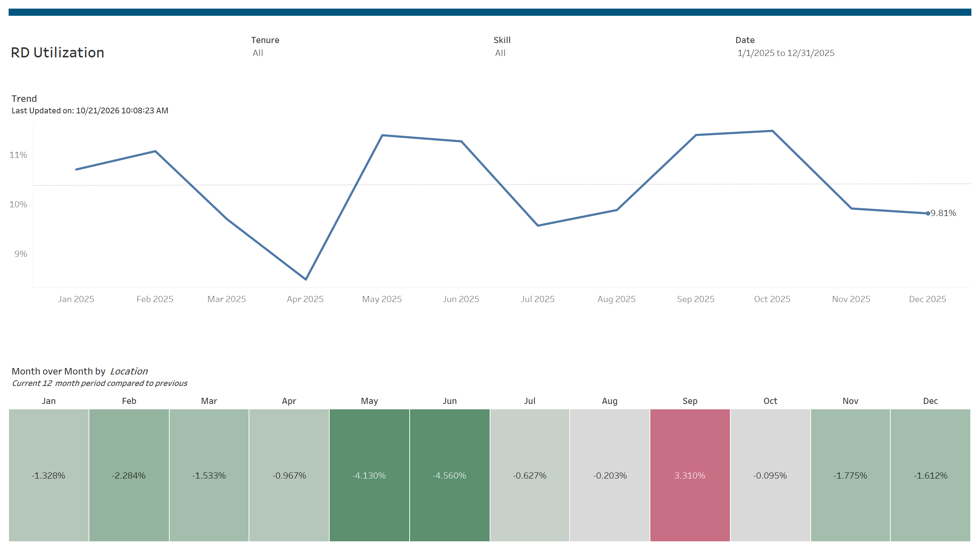
Task: Click the Location parameter in heatmap title
Action: (x=129, y=371)
